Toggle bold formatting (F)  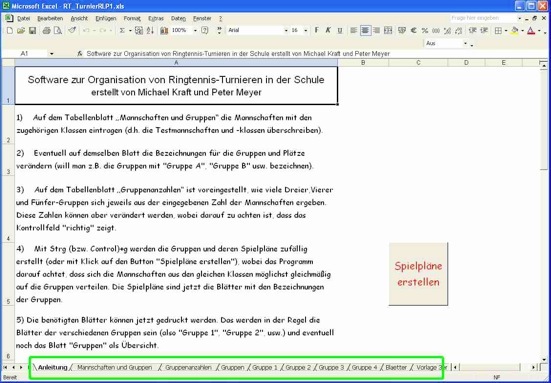point(317,31)
